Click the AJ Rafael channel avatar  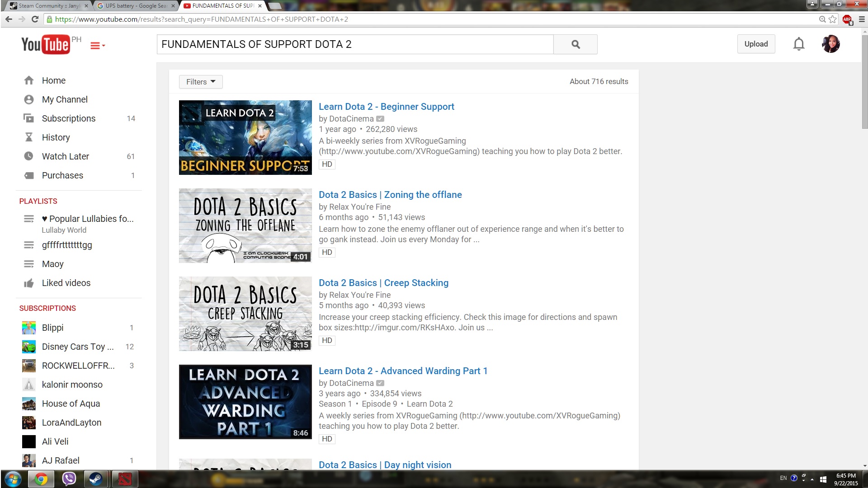coord(29,460)
